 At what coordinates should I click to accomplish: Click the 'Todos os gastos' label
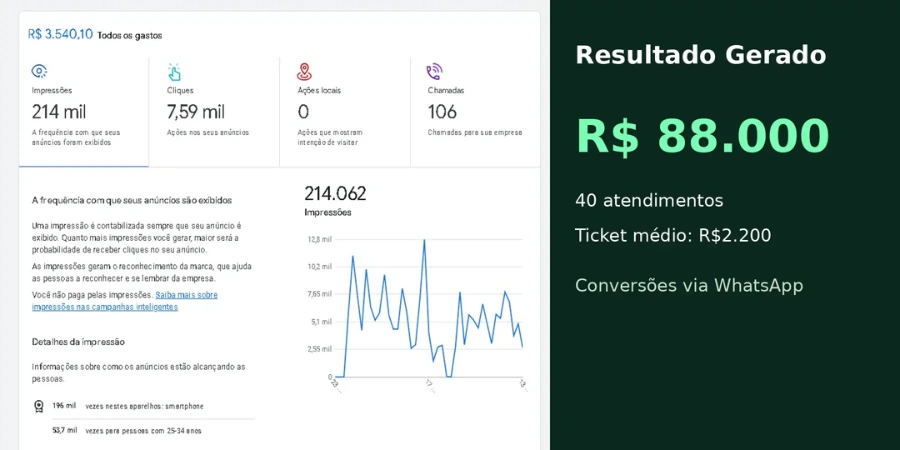tap(130, 35)
